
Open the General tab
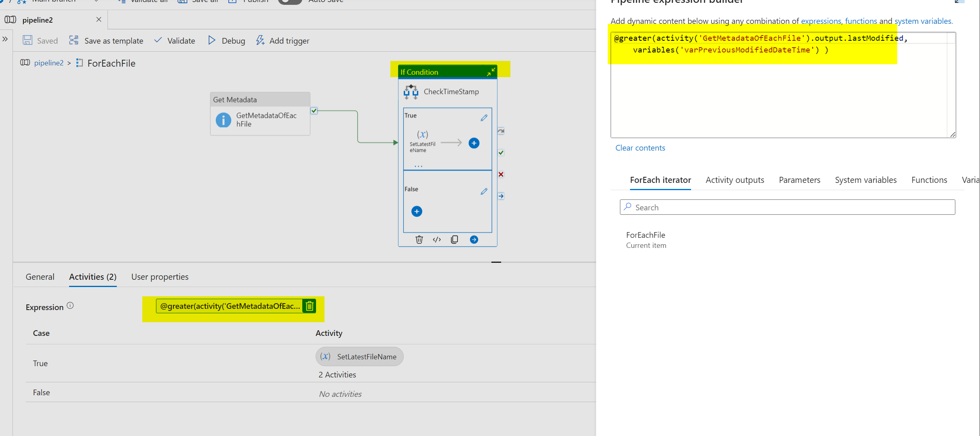(x=40, y=277)
